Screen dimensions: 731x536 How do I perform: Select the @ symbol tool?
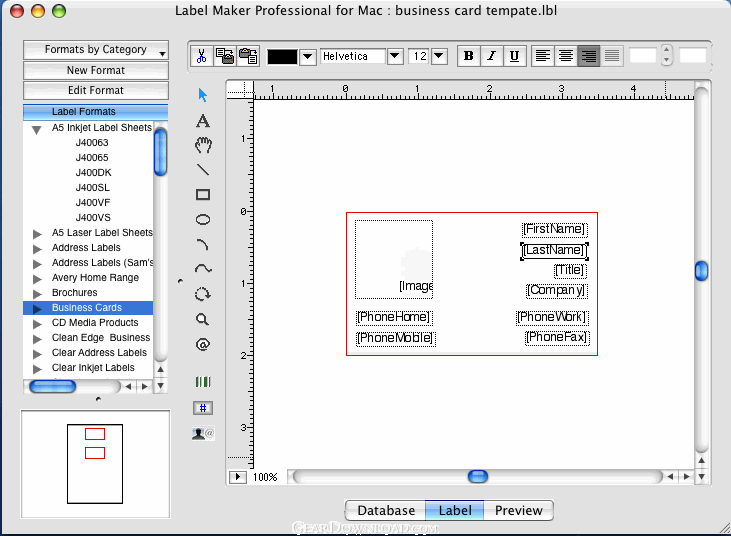tap(203, 344)
